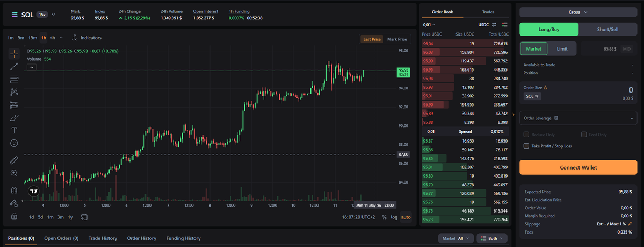Lock all drawings padlock icon
The width and height of the screenshot is (644, 247).
[x=14, y=215]
